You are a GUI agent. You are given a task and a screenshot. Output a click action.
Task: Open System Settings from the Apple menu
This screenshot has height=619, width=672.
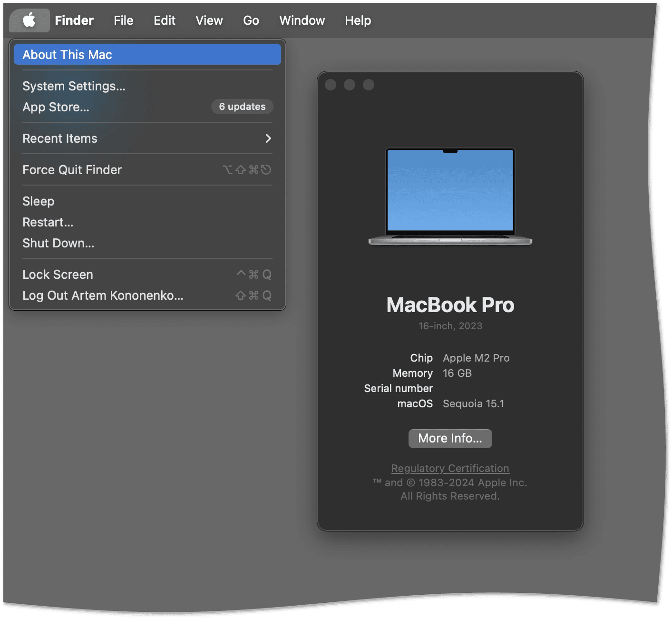(74, 86)
